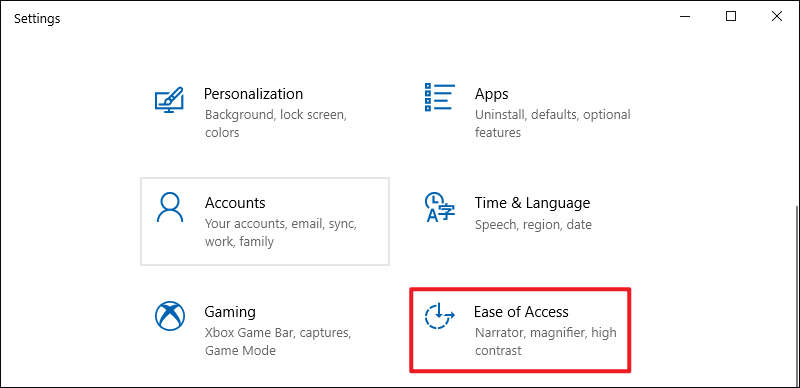Click the Gaming Xbox logo icon
This screenshot has height=388, width=800.
[x=168, y=316]
